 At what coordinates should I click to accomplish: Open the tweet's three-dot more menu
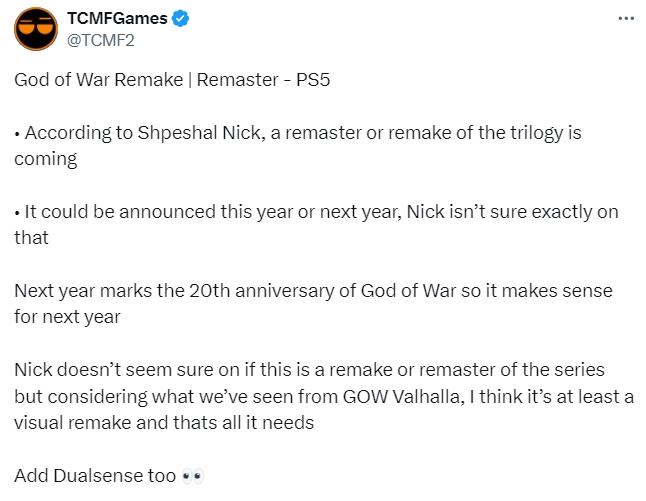(x=627, y=20)
